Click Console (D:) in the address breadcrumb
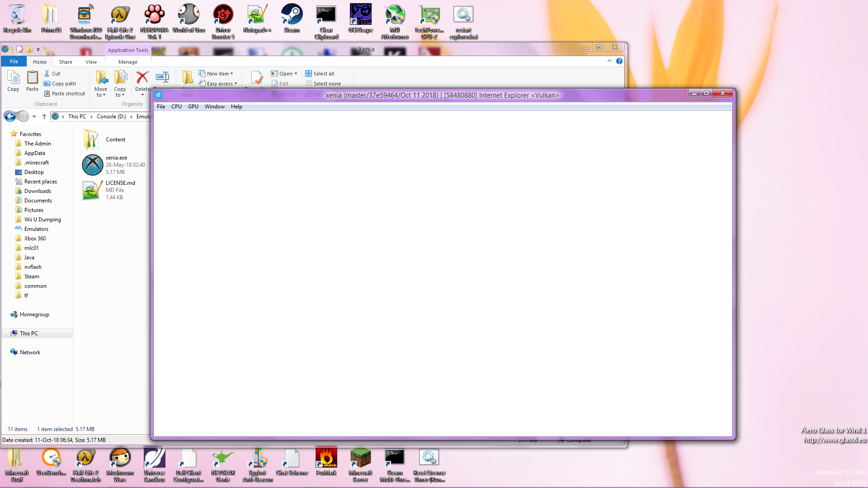This screenshot has height=488, width=868. [111, 117]
